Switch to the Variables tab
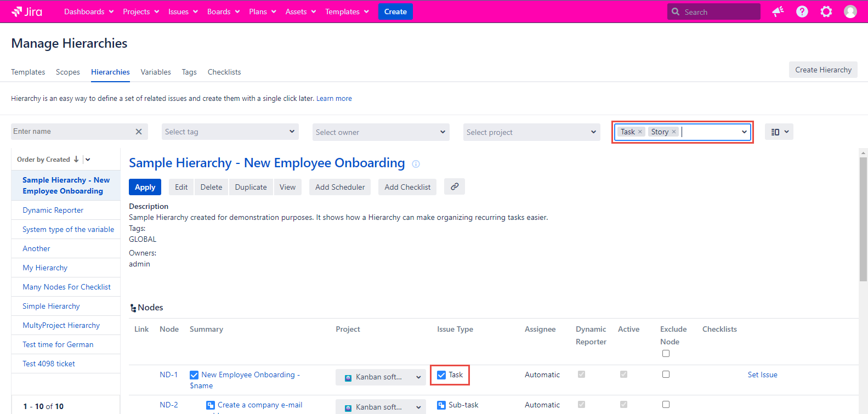This screenshot has width=868, height=414. pyautogui.click(x=156, y=72)
